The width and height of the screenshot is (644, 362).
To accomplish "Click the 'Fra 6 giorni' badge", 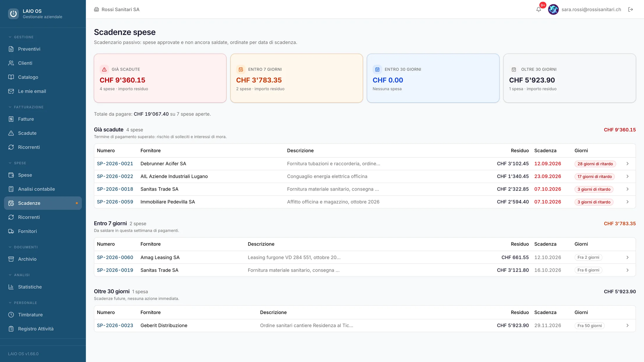I will [588, 270].
